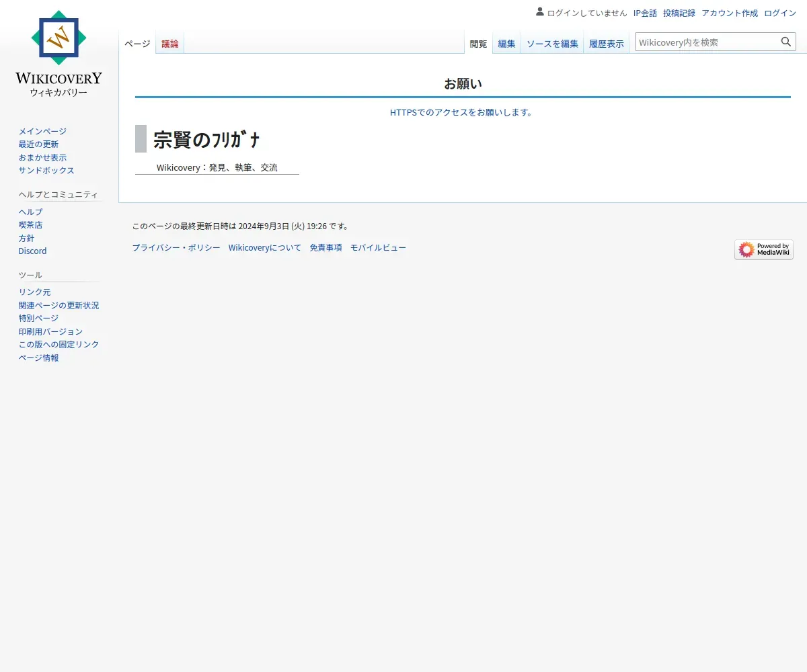Open 特別ページ link

(38, 318)
